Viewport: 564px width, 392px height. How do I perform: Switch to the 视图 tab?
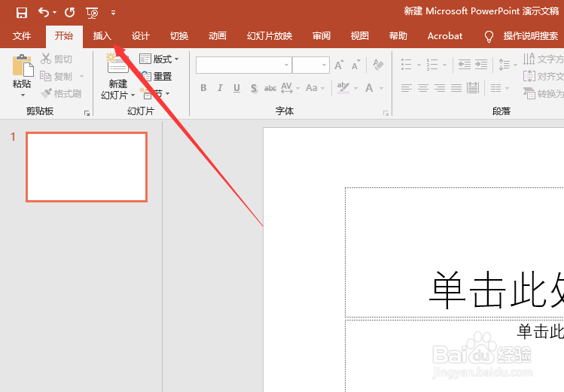pos(360,36)
